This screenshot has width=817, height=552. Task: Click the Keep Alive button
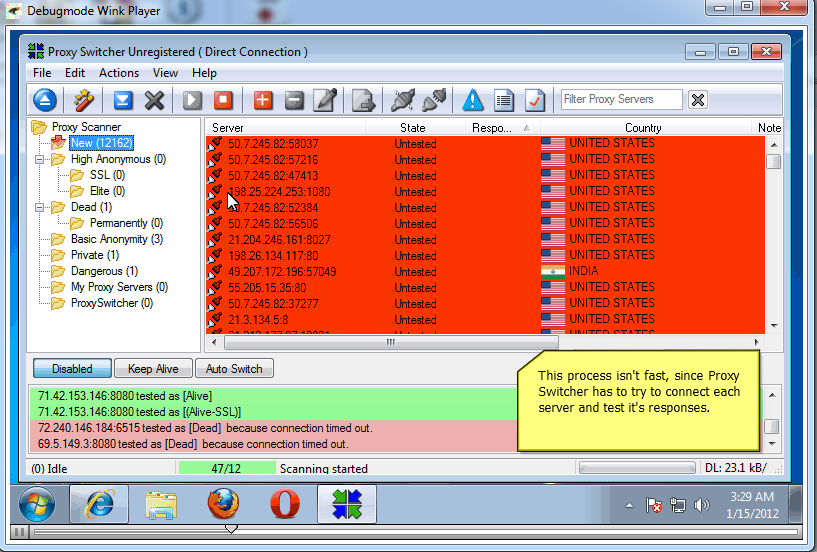[153, 369]
